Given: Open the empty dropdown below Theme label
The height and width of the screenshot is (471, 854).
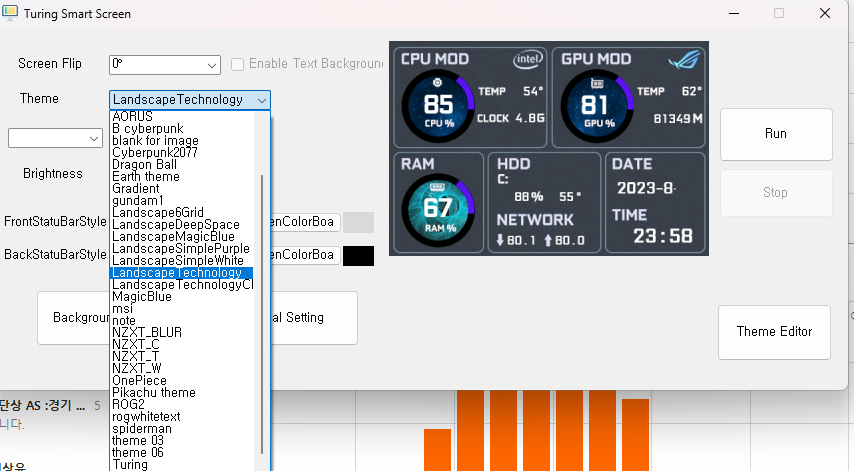Looking at the screenshot, I should (55, 138).
